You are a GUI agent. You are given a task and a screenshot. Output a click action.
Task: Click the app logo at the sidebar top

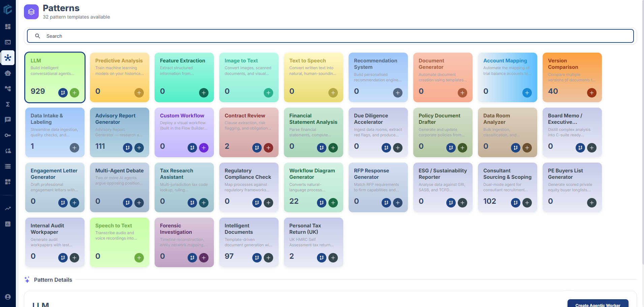coord(8,9)
